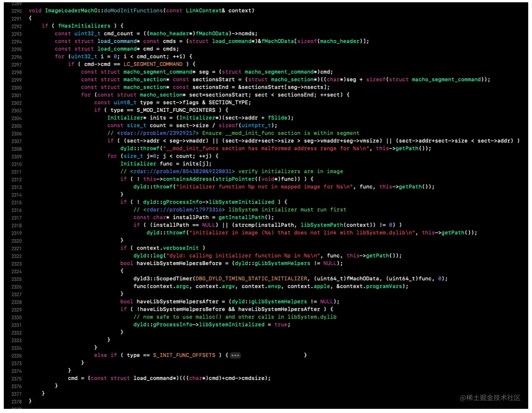Select the S_INIT_FUNC_OFFSETS constant

[x=184, y=355]
